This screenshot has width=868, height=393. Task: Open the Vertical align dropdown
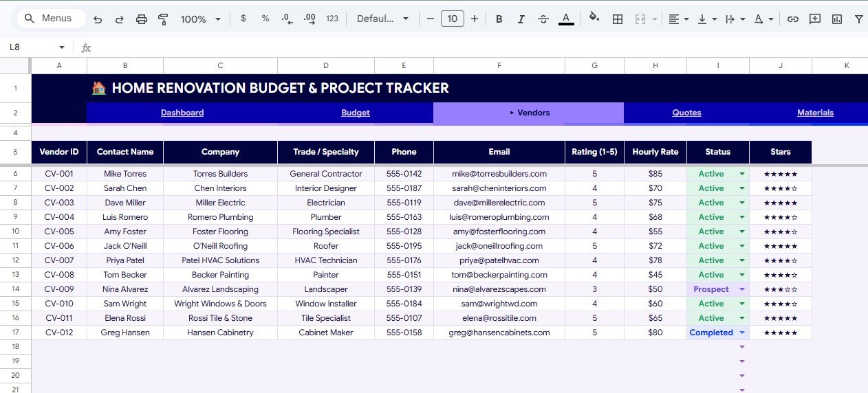[707, 19]
